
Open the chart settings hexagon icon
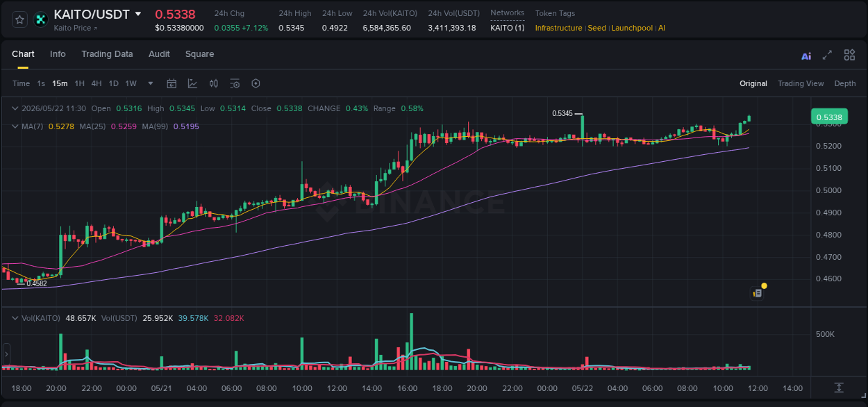tap(256, 83)
